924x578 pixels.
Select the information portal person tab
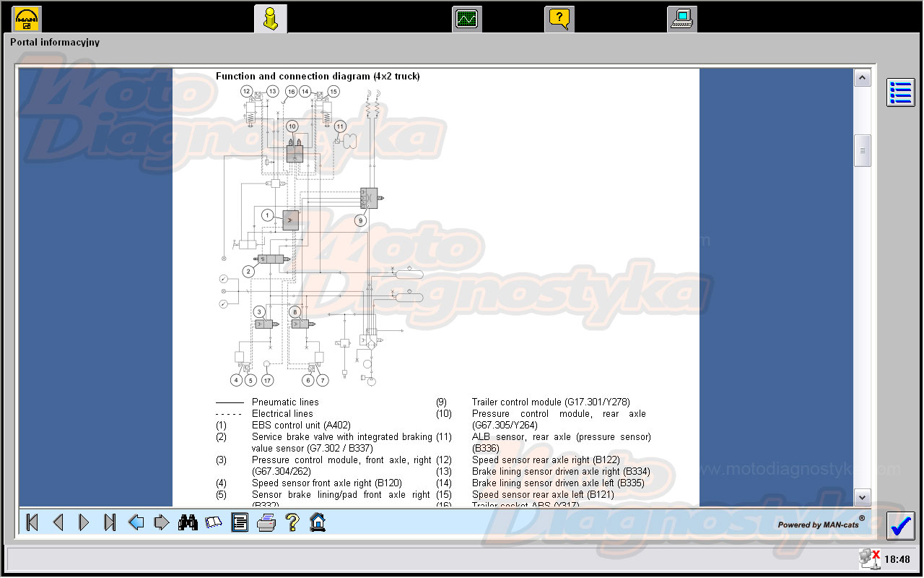click(270, 18)
